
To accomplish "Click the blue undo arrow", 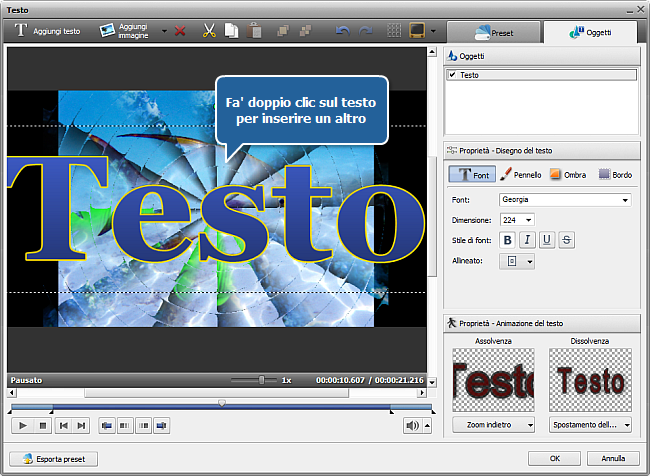I will [x=342, y=32].
